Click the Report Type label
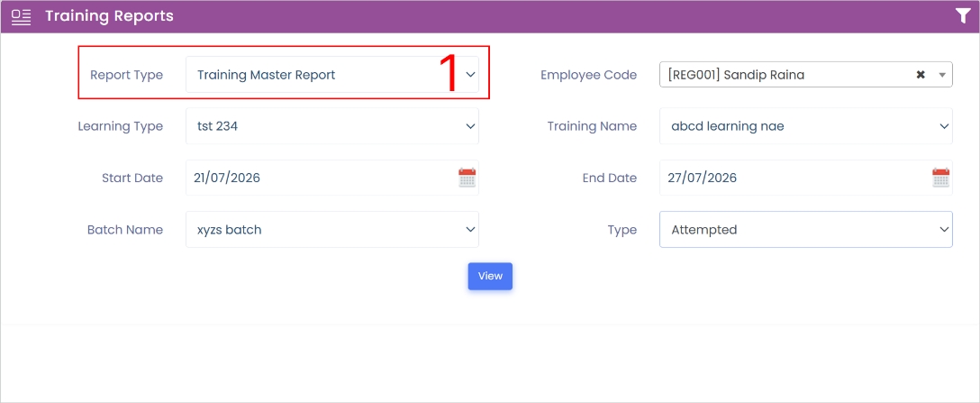 (x=126, y=75)
